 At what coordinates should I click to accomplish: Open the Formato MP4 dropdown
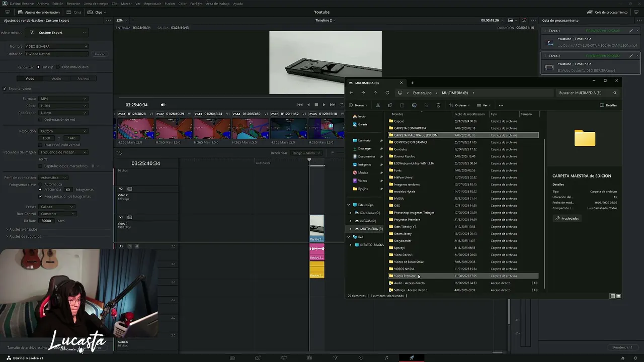tap(63, 99)
